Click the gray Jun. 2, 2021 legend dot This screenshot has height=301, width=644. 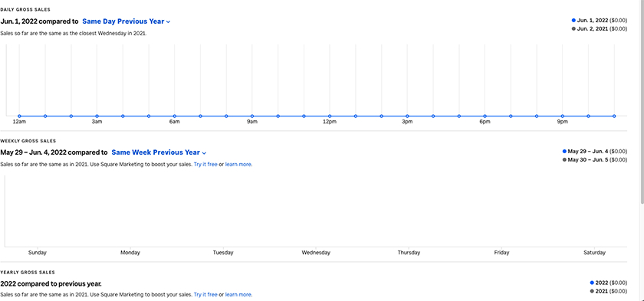573,28
